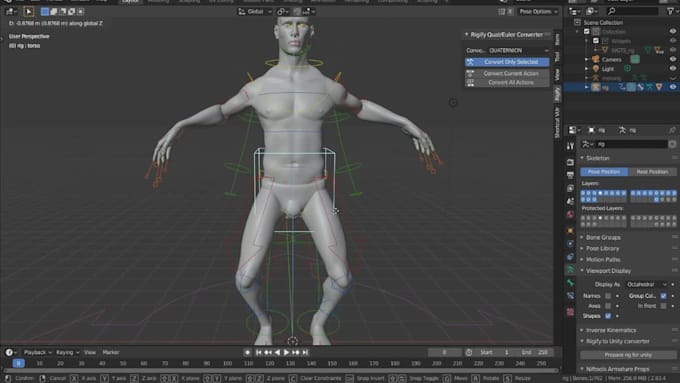Viewport: 680px width, 383px height.
Task: Switch to the Rigify sidebar tab
Action: click(x=557, y=93)
